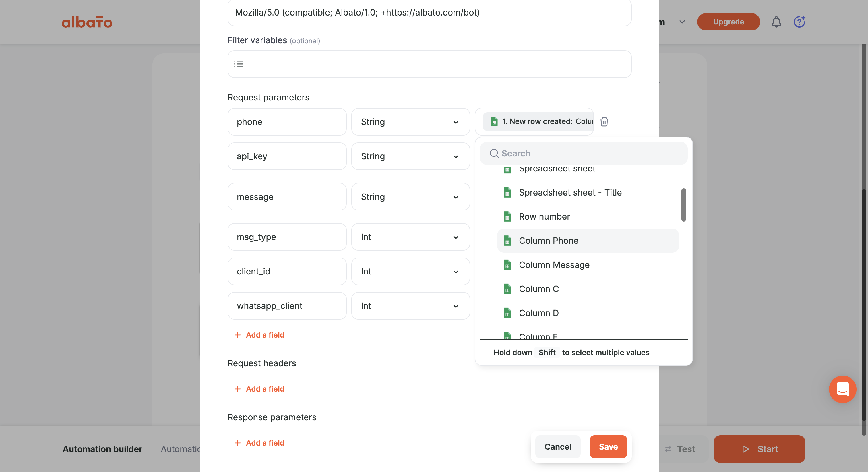Click the sheet icon next to Column Message

(507, 265)
